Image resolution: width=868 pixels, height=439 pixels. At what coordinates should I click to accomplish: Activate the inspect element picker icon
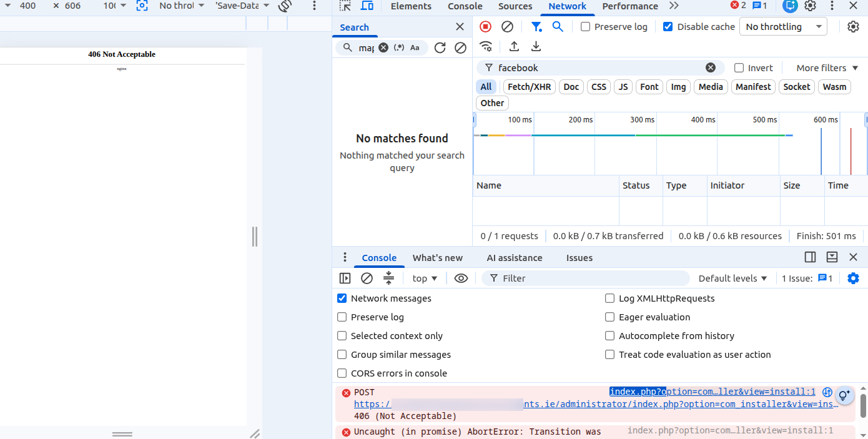click(x=345, y=6)
